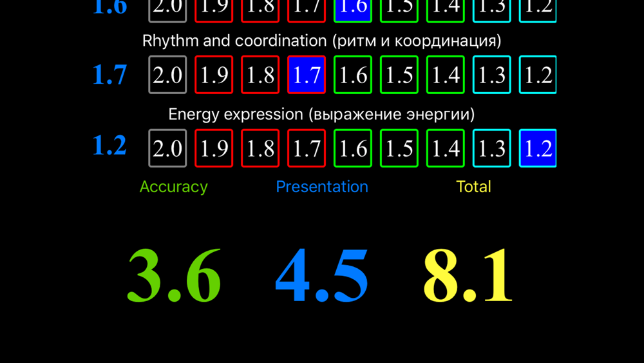Pick 1.4 in the Energy expression row
644x363 pixels.
tap(446, 148)
